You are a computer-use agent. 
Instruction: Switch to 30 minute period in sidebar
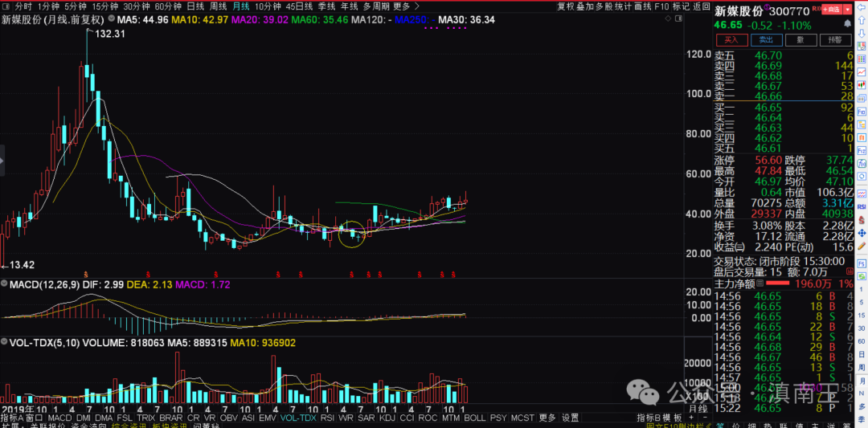[860, 328]
